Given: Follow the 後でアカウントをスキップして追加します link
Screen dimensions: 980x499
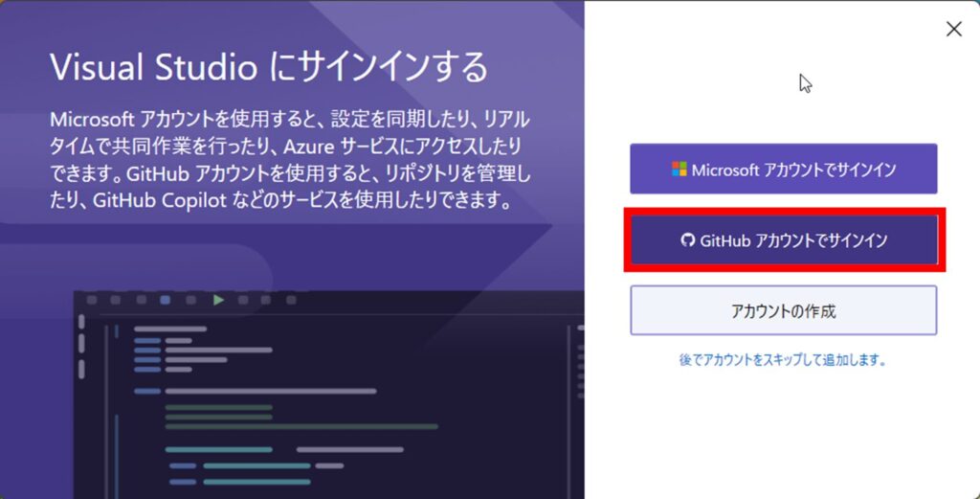Looking at the screenshot, I should point(783,360).
